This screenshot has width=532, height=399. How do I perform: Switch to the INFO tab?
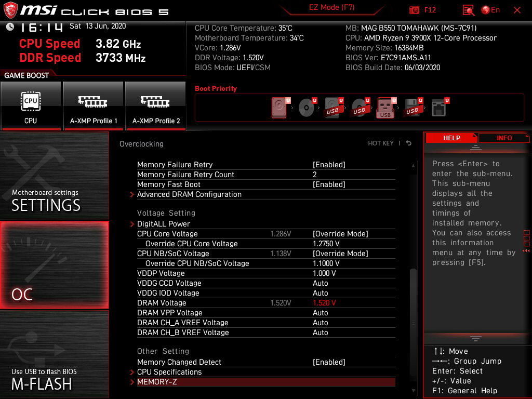504,138
